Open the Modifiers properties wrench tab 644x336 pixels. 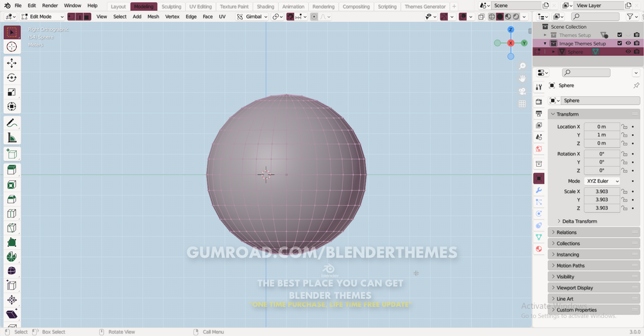click(539, 190)
